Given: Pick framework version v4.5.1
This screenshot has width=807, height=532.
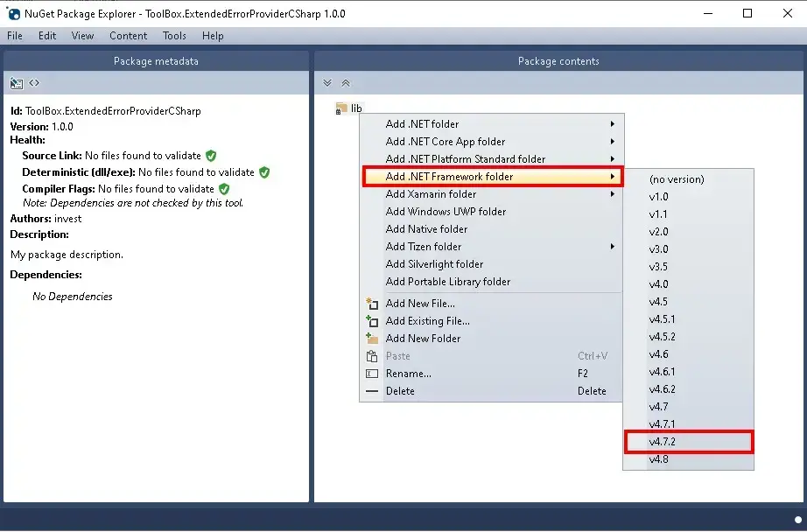Looking at the screenshot, I should coord(688,319).
